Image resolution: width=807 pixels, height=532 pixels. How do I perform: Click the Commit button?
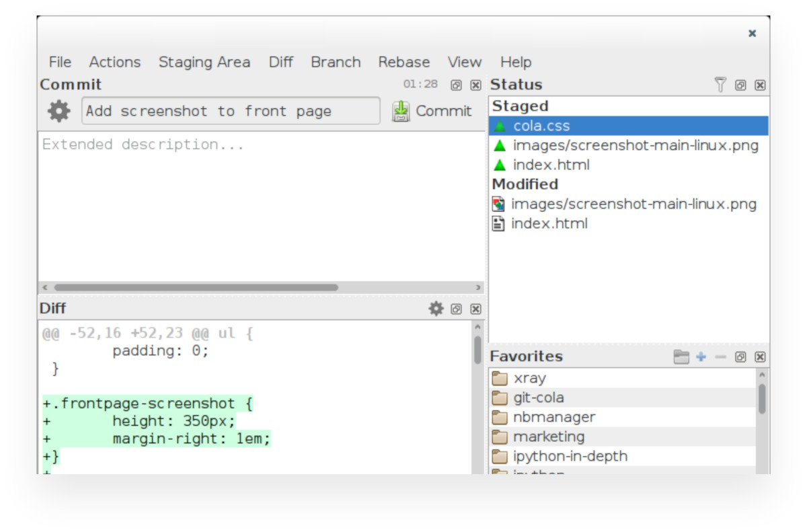tap(434, 111)
